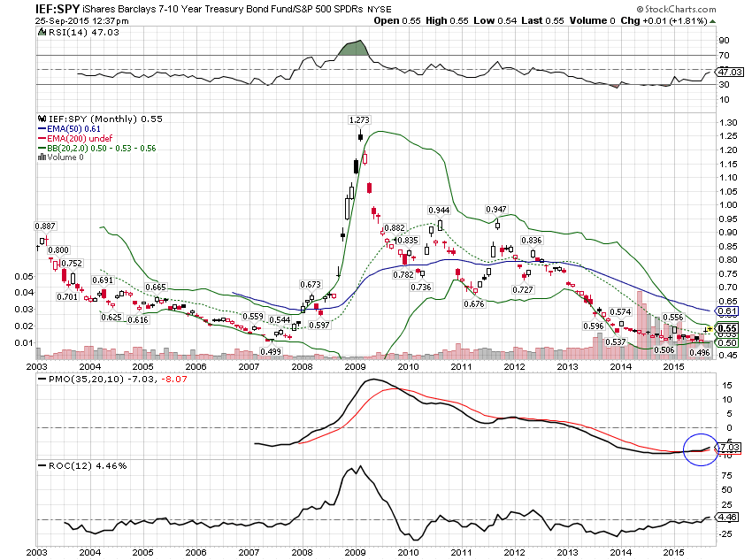Click the 0.836 price label
The image size is (752, 560).
532,241
